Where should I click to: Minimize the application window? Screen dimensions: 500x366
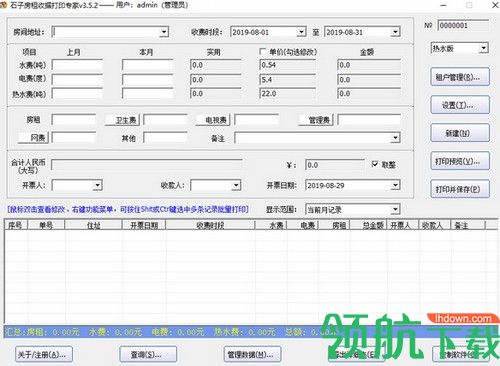click(x=443, y=5)
